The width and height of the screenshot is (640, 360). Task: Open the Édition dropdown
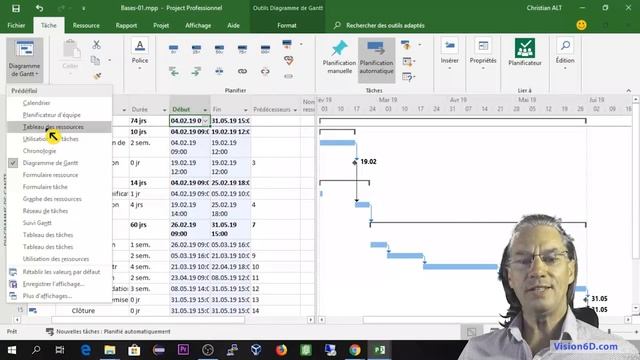tap(565, 55)
